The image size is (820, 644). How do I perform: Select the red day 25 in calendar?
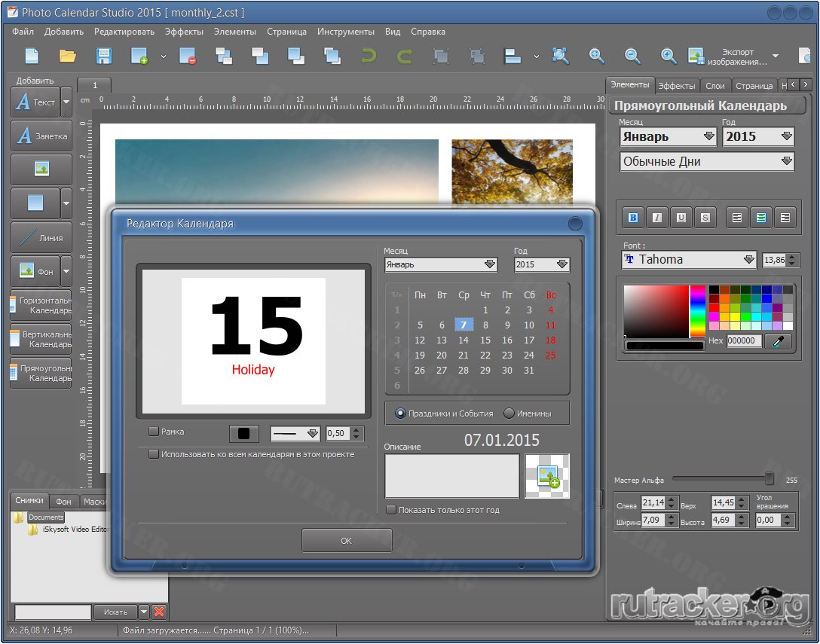[551, 356]
